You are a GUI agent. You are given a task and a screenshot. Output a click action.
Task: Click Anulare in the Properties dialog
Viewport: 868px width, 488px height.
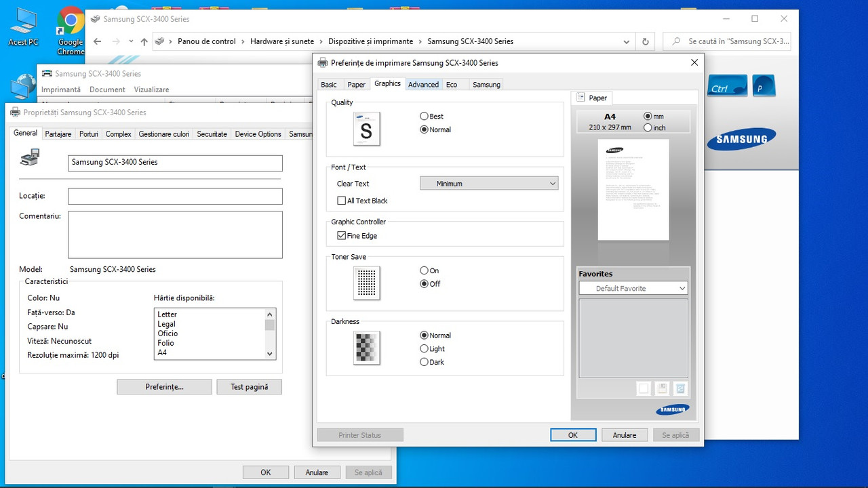click(317, 472)
